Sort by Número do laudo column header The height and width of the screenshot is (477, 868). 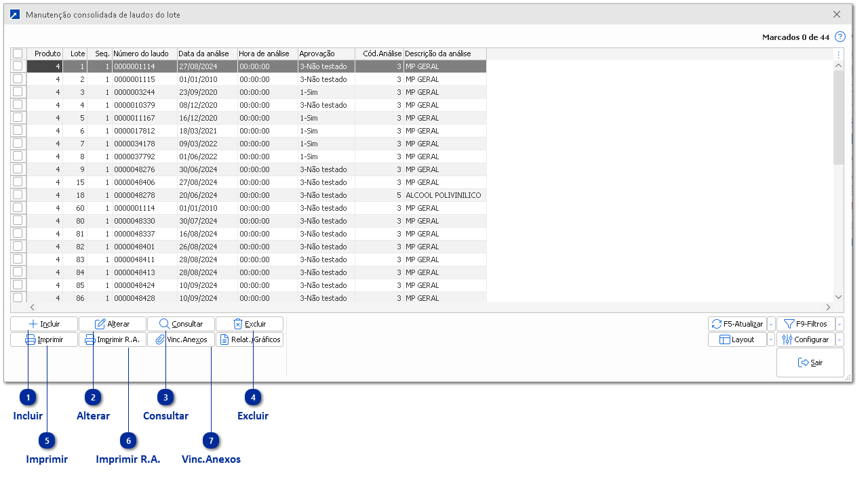(x=144, y=54)
